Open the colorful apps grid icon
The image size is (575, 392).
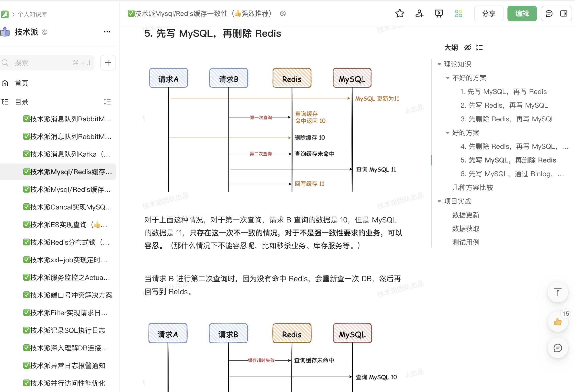pyautogui.click(x=458, y=14)
